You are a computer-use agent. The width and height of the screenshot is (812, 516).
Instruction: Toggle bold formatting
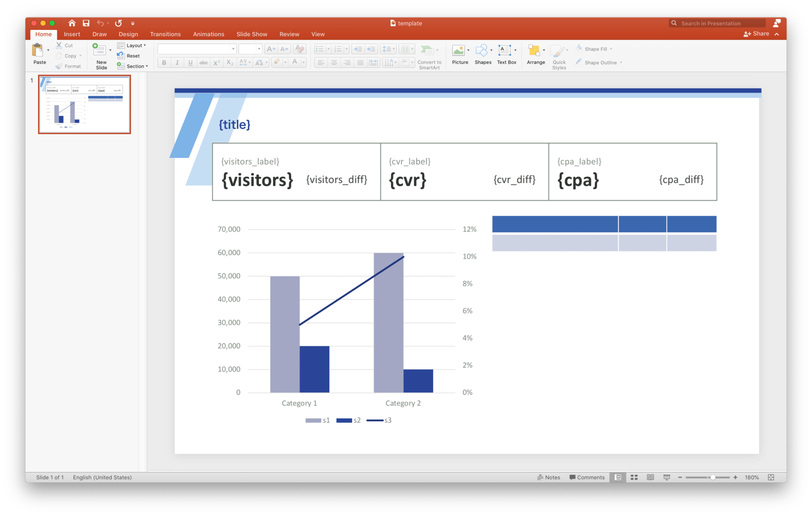pos(164,62)
